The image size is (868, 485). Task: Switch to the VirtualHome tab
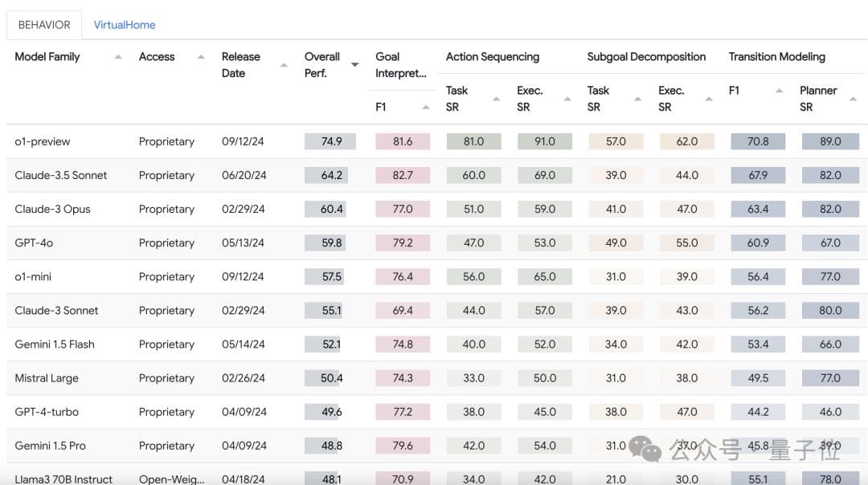125,25
